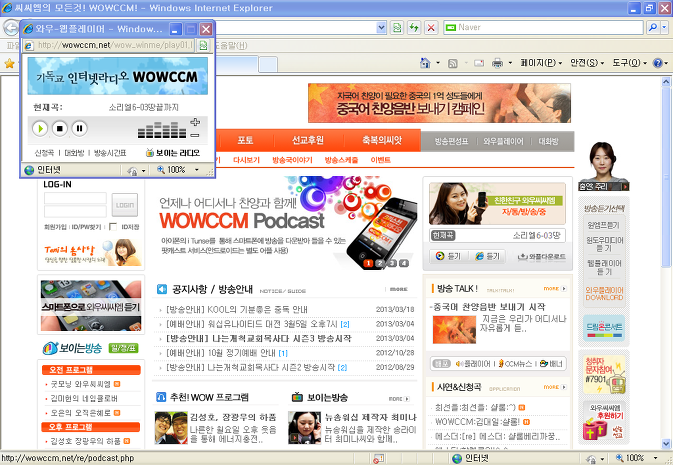Select the 선교후원 navigation tab
Screen dimensions: 673x465
pos(308,140)
